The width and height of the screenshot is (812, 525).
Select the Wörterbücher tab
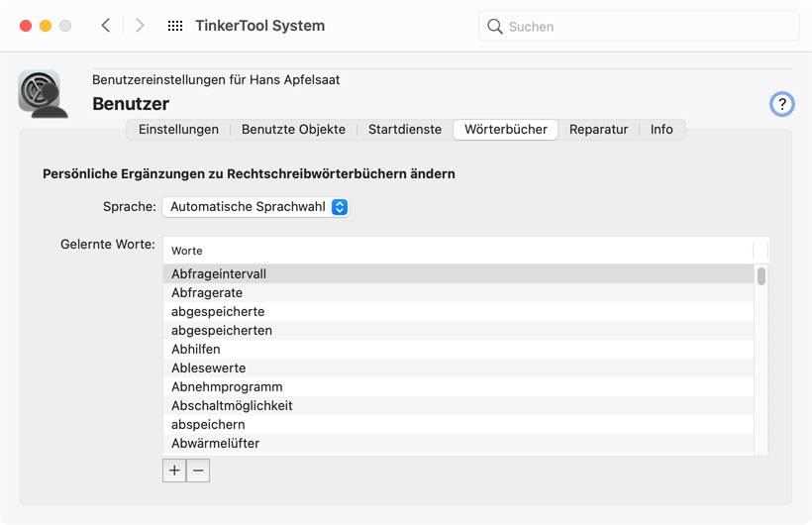click(506, 130)
